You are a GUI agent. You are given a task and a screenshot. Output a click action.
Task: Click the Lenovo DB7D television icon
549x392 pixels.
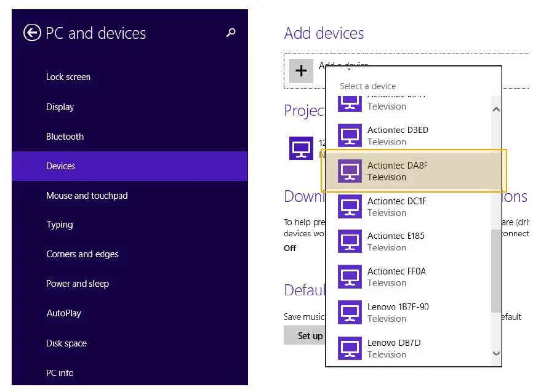(x=350, y=348)
